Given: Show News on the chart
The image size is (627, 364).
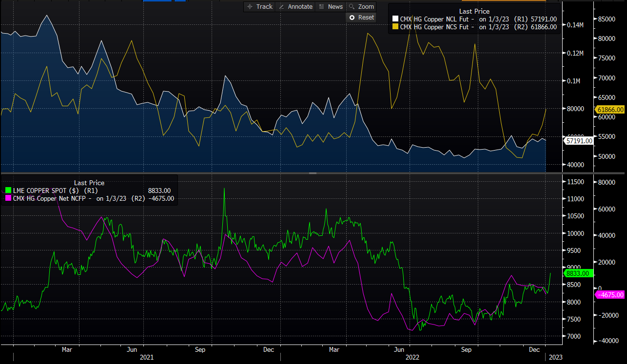Looking at the screenshot, I should pos(330,7).
